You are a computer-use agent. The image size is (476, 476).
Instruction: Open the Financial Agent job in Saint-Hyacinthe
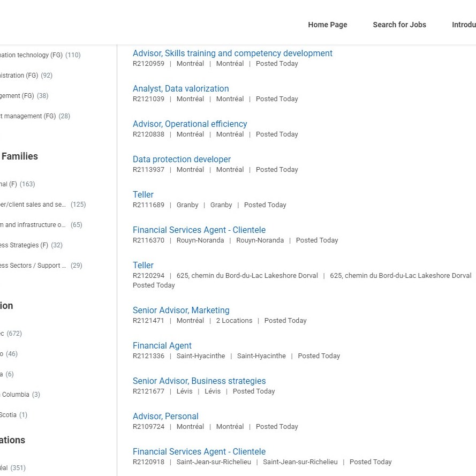coord(162,346)
